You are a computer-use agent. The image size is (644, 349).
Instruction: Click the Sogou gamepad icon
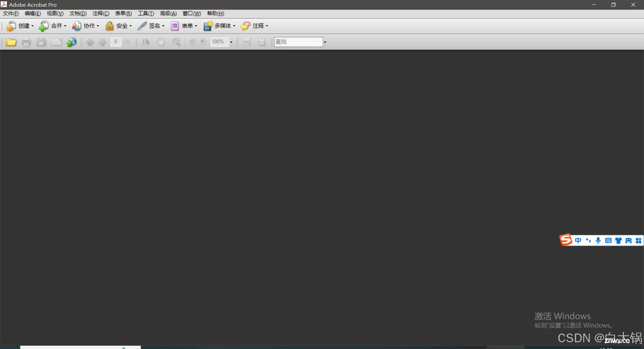[629, 241]
